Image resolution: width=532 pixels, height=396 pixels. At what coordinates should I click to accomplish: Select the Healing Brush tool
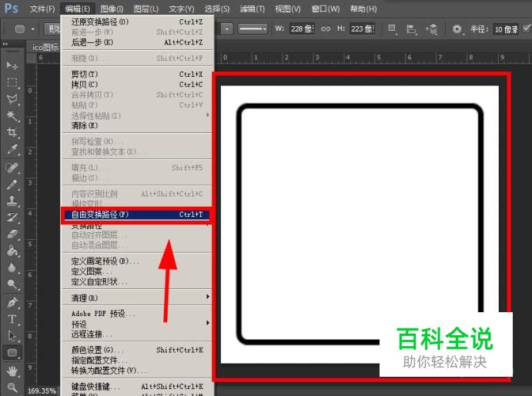tap(12, 168)
